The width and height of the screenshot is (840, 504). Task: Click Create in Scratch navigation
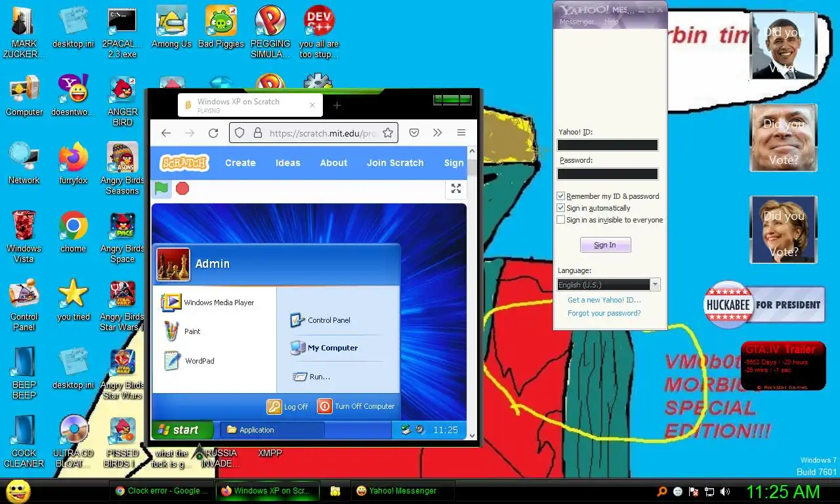tap(240, 163)
